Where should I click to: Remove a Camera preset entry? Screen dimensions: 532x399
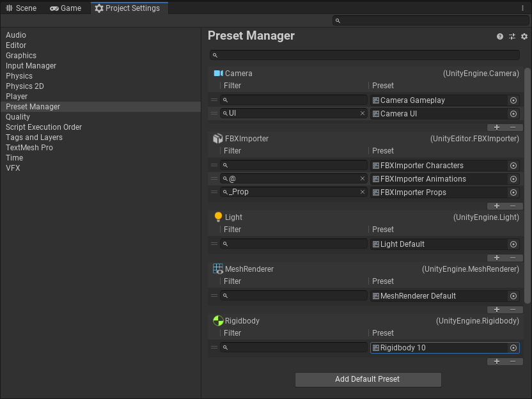coord(513,127)
